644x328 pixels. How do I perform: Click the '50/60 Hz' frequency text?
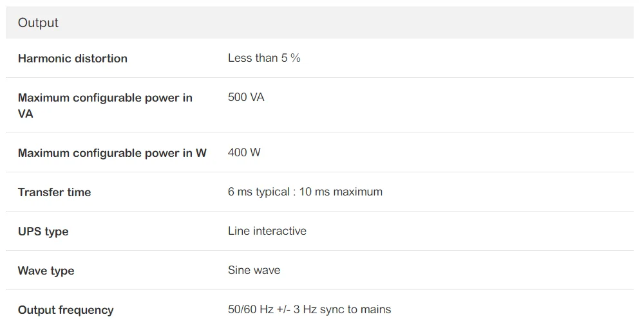[251, 309]
